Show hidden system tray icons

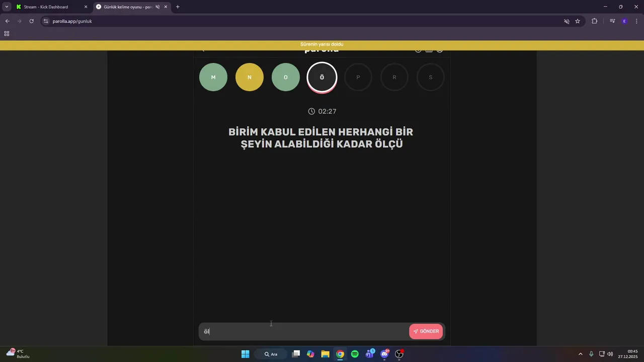(580, 354)
